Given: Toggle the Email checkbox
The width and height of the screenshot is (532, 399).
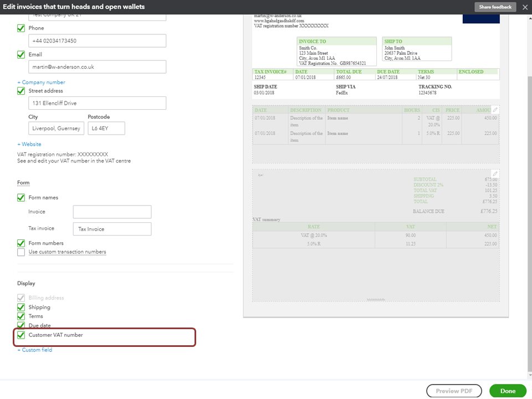Looking at the screenshot, I should pos(21,55).
